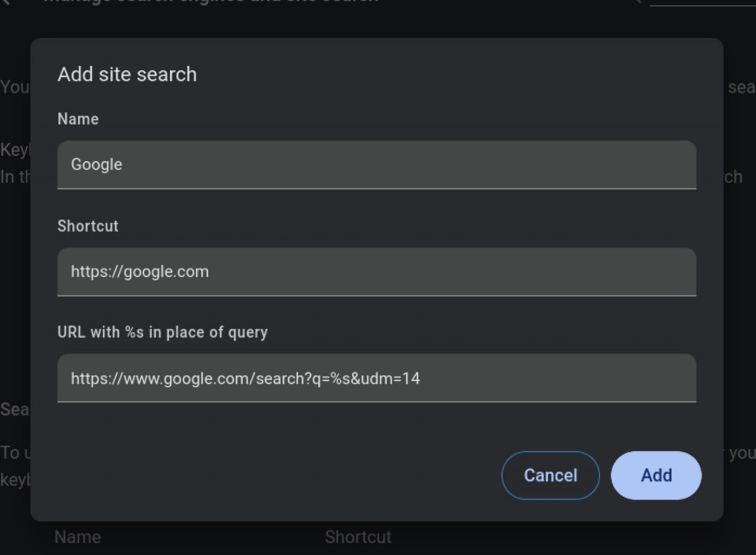756x555 pixels.
Task: Click the "Shortcut" column header behind the dialog
Action: pyautogui.click(x=358, y=537)
